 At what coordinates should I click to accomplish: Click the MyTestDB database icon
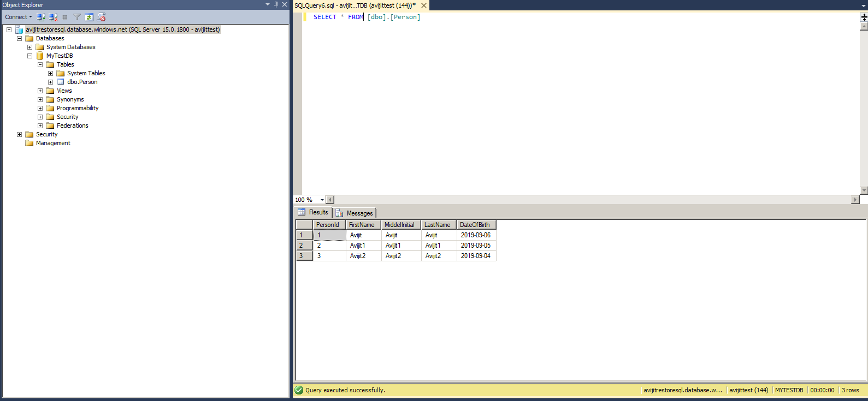click(40, 56)
